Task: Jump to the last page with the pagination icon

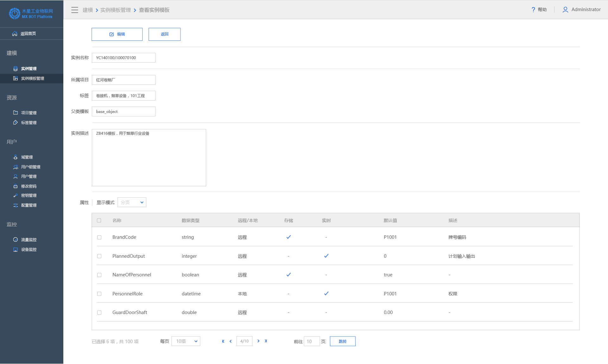Action: pos(266,341)
